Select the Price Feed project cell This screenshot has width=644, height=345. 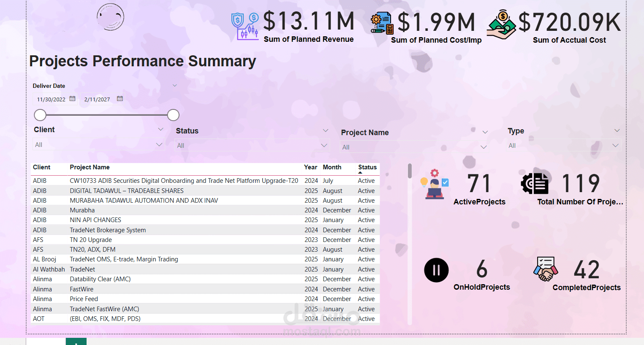coord(84,299)
